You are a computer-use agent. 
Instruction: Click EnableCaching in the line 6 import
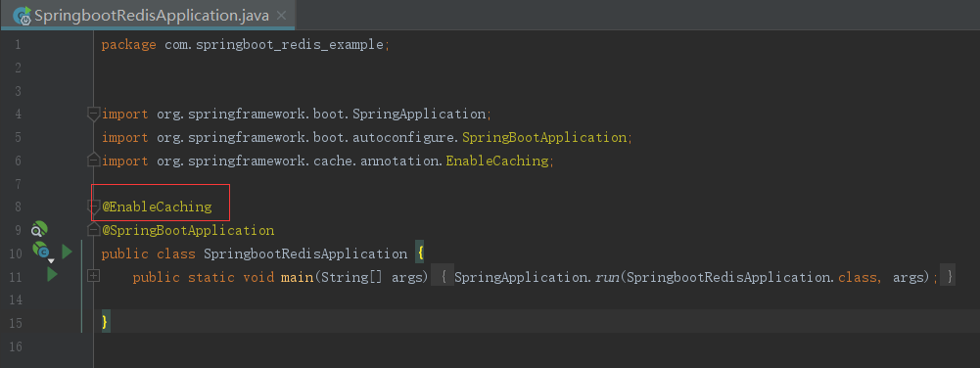point(497,161)
